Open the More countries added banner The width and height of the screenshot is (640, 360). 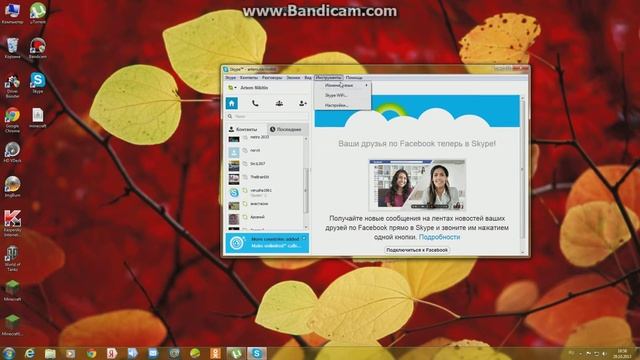click(267, 243)
